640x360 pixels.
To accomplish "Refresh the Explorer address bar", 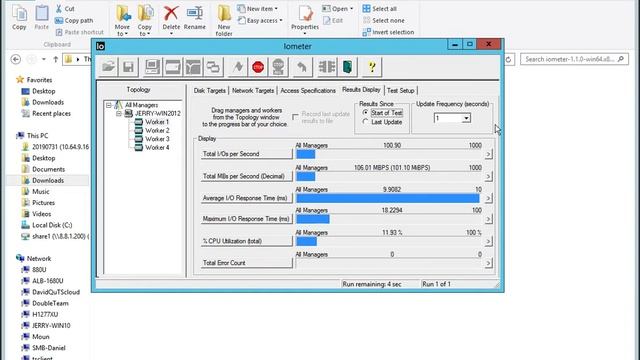I will pos(508,60).
